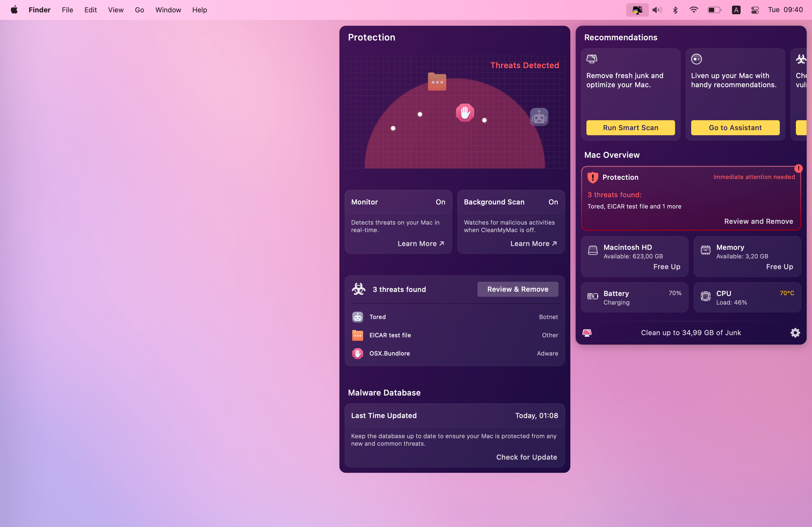Click the stop-hand icon in threat radar
The width and height of the screenshot is (812, 527).
(465, 112)
